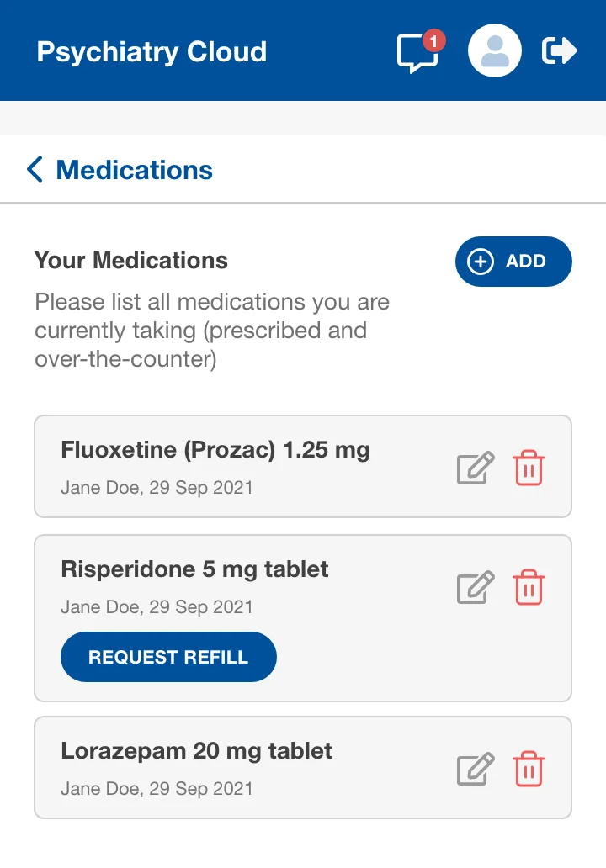606x868 pixels.
Task: Click the Your Medications section heading
Action: point(131,260)
